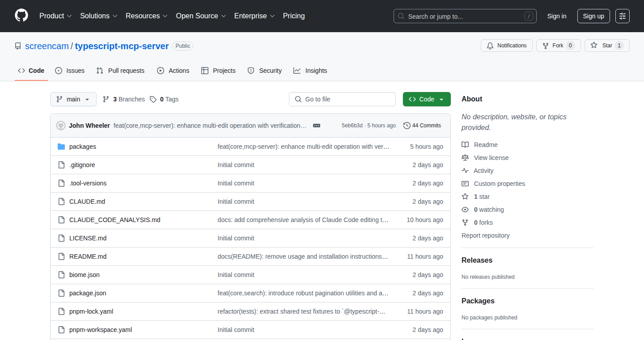View the 44 Commits history
This screenshot has width=644, height=340.
tap(422, 126)
